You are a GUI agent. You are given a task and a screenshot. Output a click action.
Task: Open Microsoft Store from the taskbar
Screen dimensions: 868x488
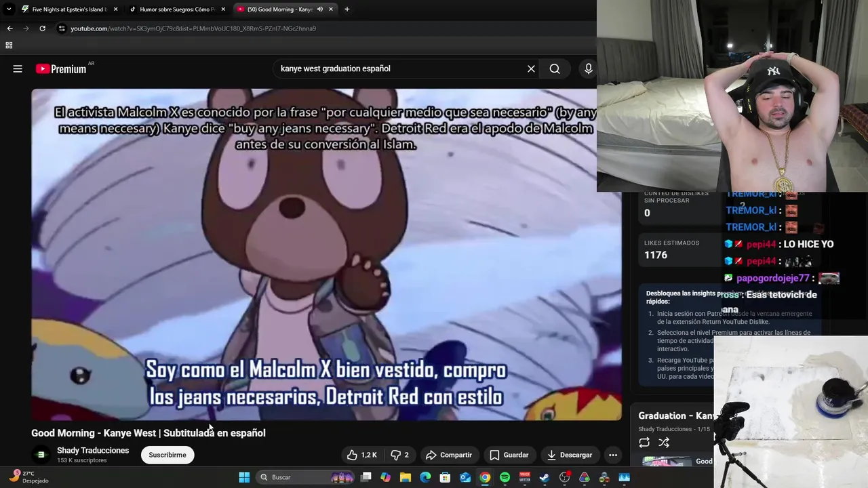[x=446, y=477]
